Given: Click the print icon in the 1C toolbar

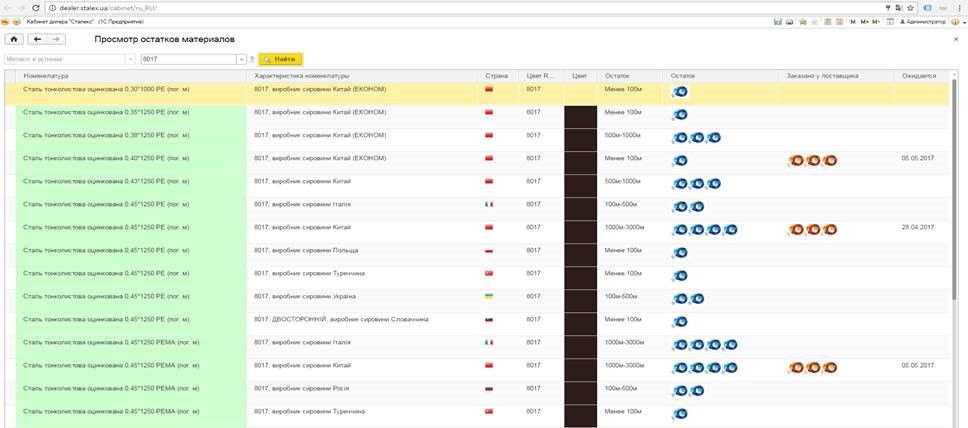Looking at the screenshot, I should pyautogui.click(x=787, y=21).
